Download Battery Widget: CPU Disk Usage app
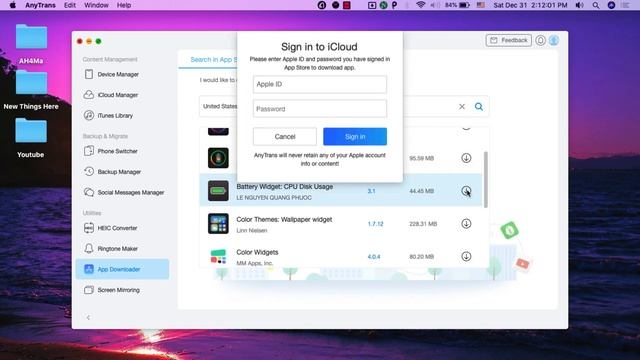The height and width of the screenshot is (360, 640). pos(466,191)
